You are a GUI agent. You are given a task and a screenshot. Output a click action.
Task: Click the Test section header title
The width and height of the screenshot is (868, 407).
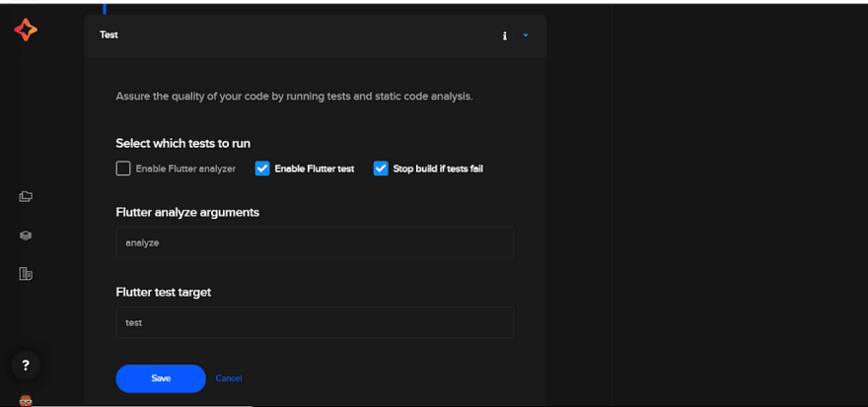108,34
